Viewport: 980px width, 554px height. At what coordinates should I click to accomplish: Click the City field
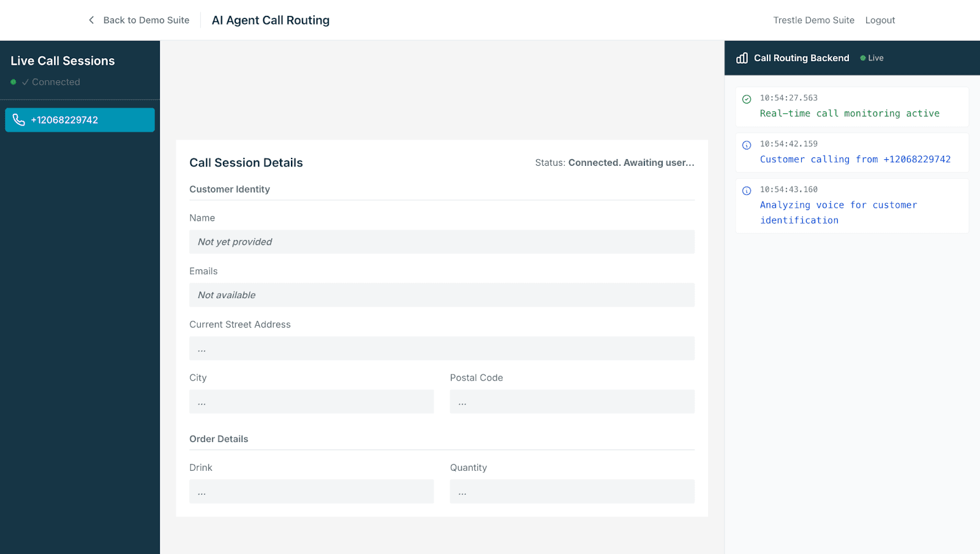pos(311,402)
